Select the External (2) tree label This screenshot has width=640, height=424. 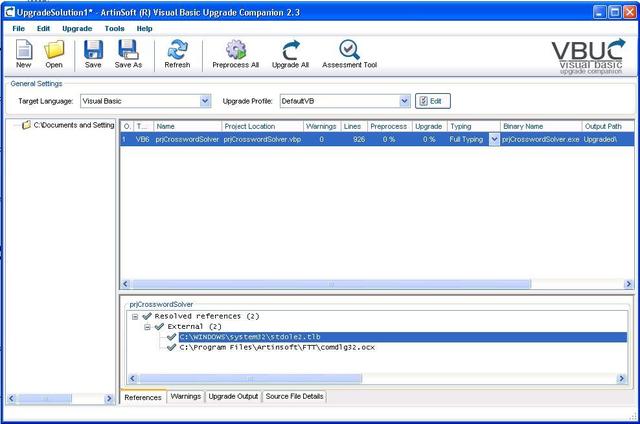click(194, 326)
